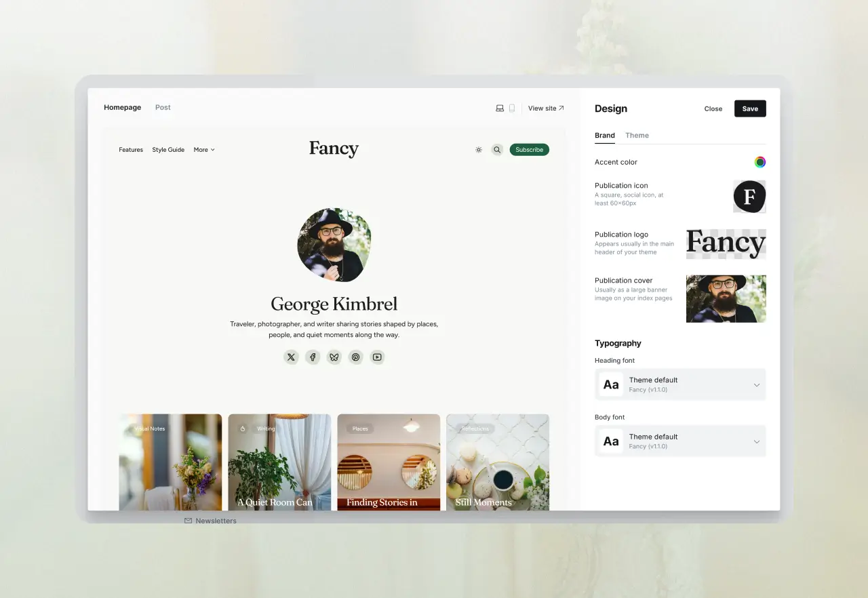The image size is (868, 598).
Task: Open the Bluesky butterfly icon
Action: [334, 357]
